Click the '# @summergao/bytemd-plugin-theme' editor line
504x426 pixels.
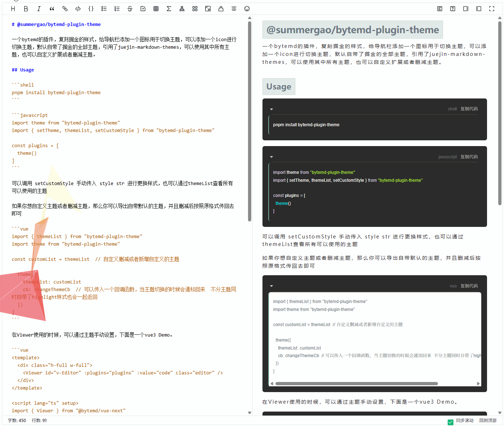click(56, 25)
